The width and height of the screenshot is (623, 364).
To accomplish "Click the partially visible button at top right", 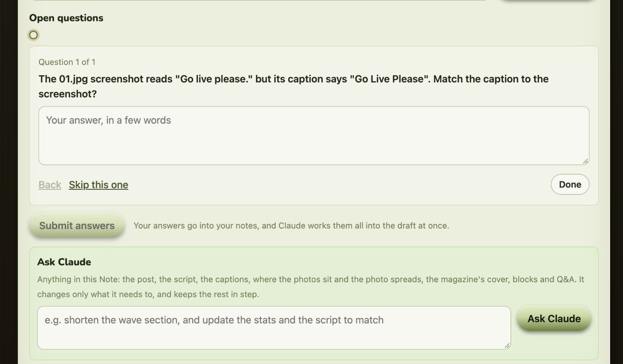I will pos(547,1).
